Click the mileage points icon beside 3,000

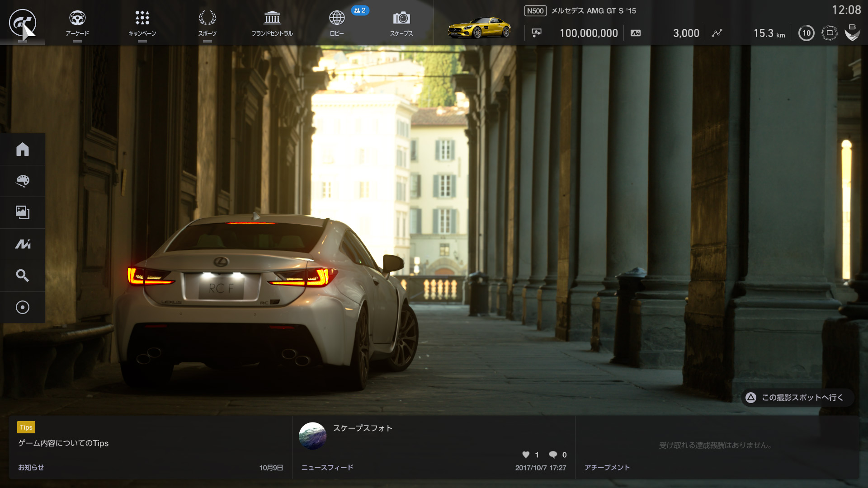coord(636,33)
